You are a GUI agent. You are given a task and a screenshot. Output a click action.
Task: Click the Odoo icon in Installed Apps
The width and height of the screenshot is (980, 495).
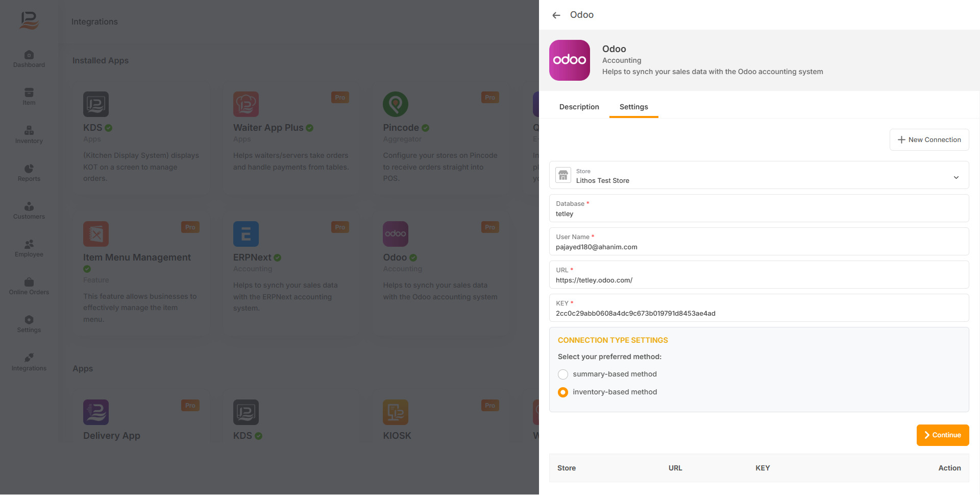[396, 234]
